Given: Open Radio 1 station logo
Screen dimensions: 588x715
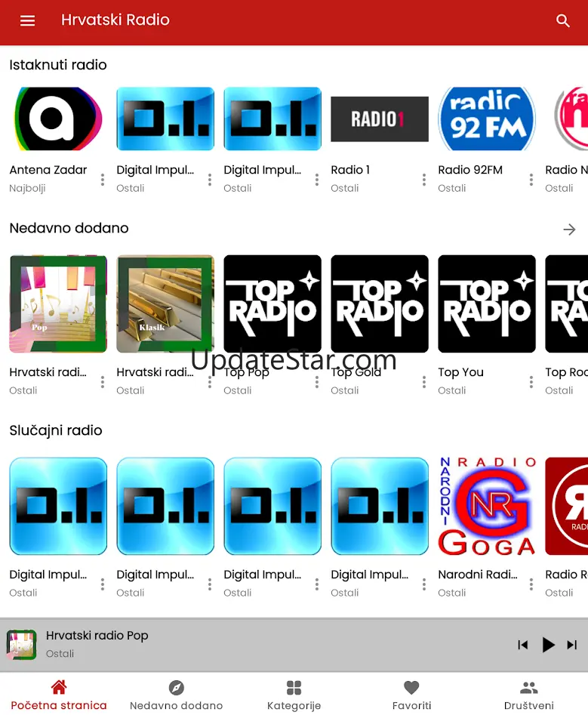Looking at the screenshot, I should [380, 119].
